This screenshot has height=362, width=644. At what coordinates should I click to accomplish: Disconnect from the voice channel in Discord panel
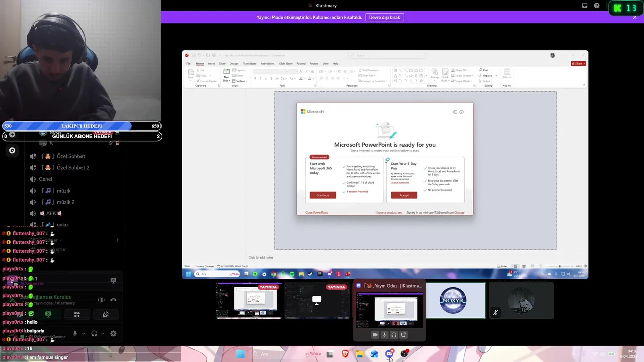[113, 300]
